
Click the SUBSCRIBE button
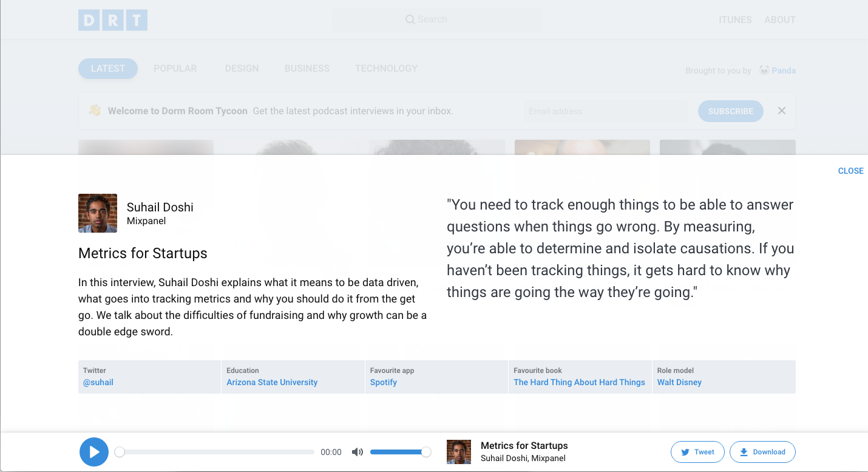click(x=731, y=111)
